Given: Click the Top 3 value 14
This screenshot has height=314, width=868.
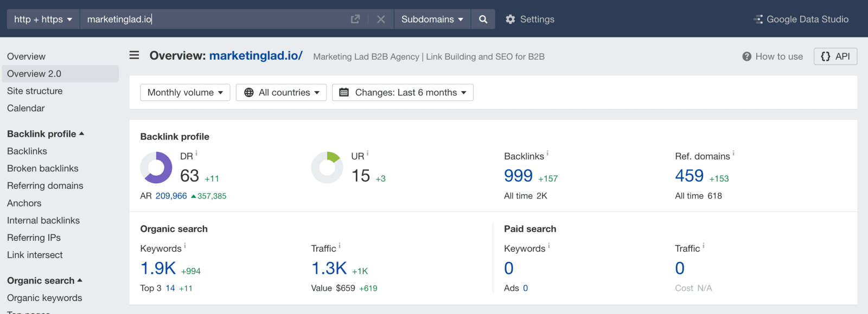Looking at the screenshot, I should pyautogui.click(x=170, y=288).
